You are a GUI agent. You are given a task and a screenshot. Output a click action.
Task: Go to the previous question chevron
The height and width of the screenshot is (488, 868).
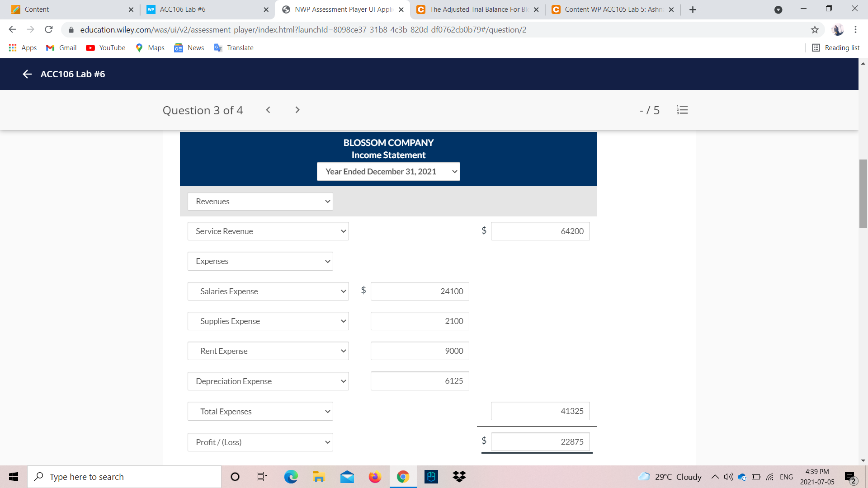pos(268,110)
